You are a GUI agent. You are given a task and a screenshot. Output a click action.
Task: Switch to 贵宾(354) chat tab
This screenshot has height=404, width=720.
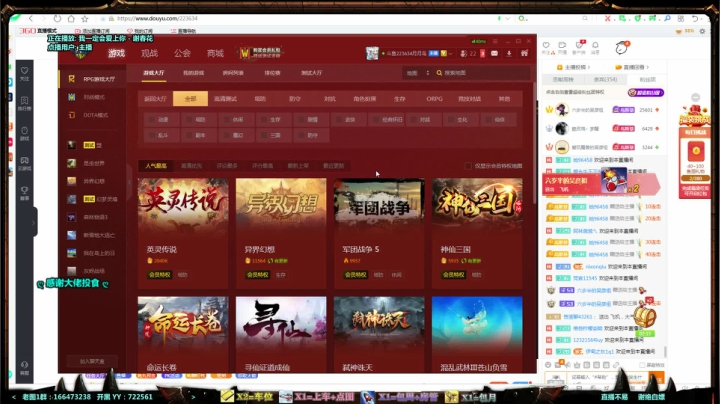605,79
